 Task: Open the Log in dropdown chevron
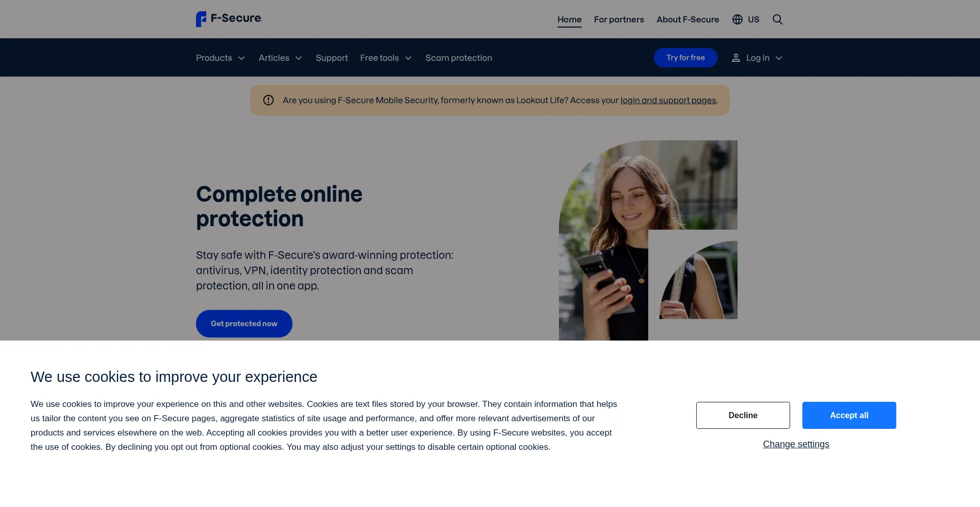pyautogui.click(x=779, y=58)
